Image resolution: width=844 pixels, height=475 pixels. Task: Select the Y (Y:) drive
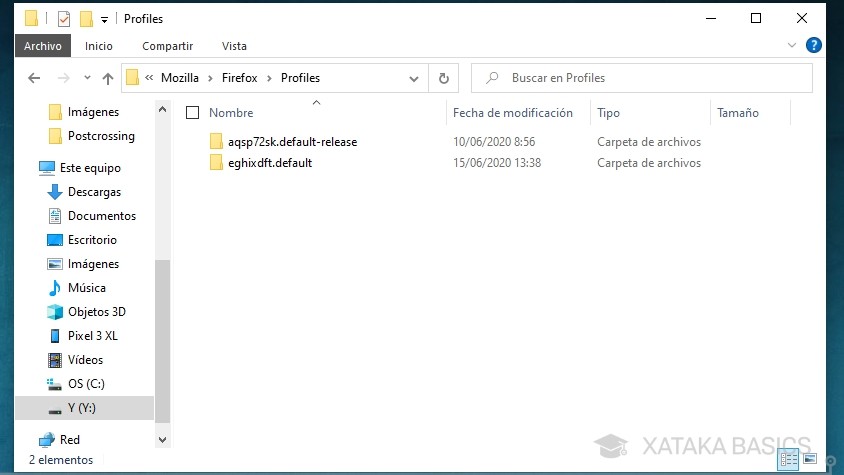tap(85, 408)
